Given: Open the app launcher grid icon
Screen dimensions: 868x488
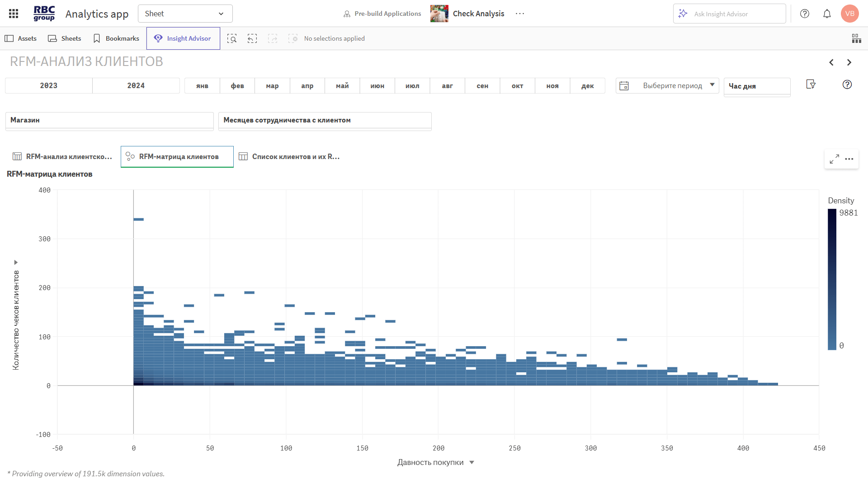Looking at the screenshot, I should click(14, 14).
